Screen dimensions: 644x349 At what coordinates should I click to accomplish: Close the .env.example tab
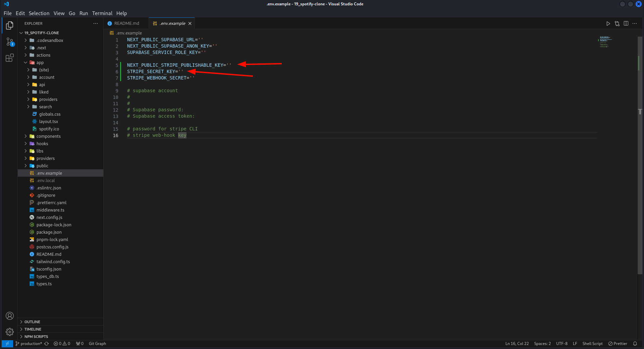point(190,23)
